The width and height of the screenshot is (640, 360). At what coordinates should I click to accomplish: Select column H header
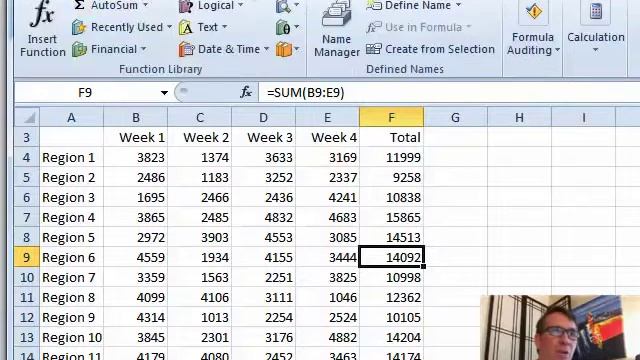[519, 118]
